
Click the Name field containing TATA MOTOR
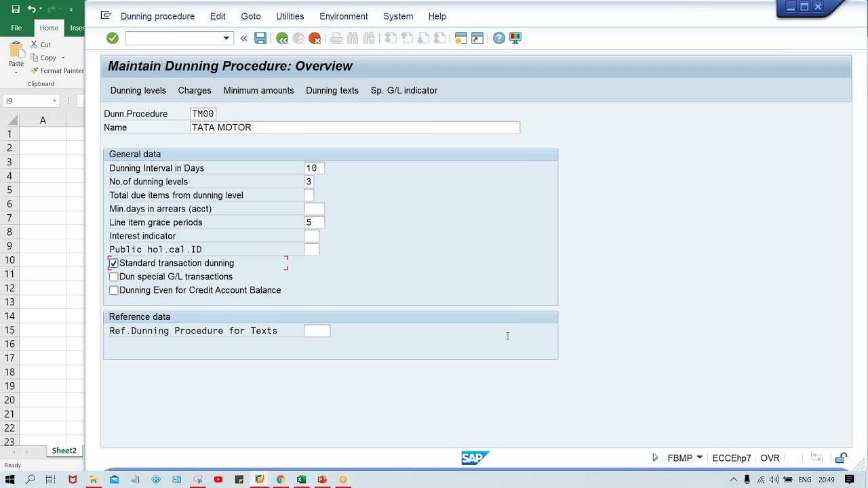click(x=355, y=127)
